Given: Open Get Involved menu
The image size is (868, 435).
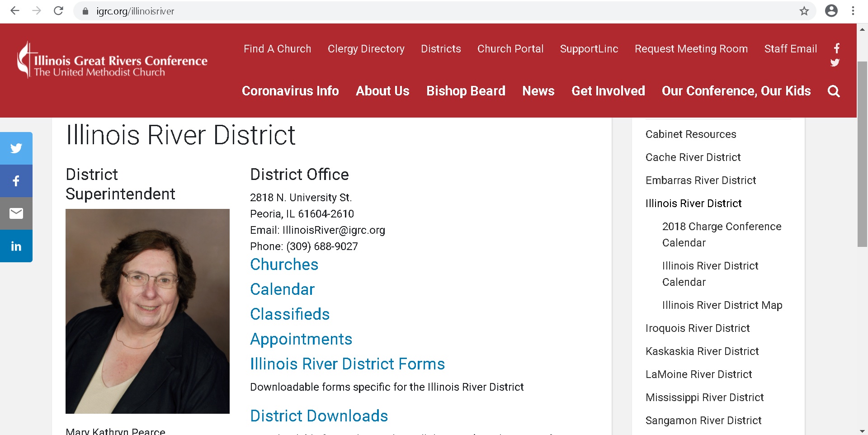Looking at the screenshot, I should click(608, 91).
